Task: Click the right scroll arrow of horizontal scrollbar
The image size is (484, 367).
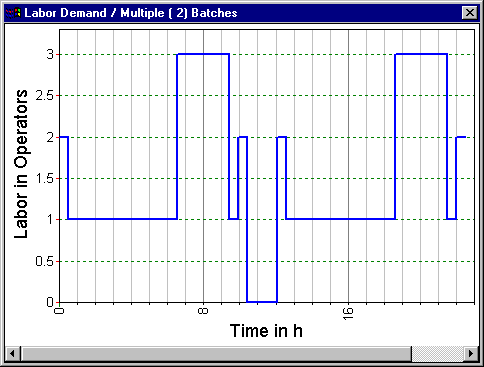Action: [471, 353]
